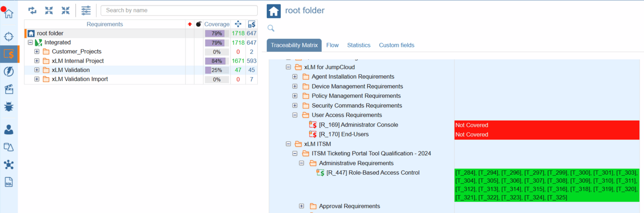
Task: Switch to the Custom fields tab
Action: coord(397,45)
